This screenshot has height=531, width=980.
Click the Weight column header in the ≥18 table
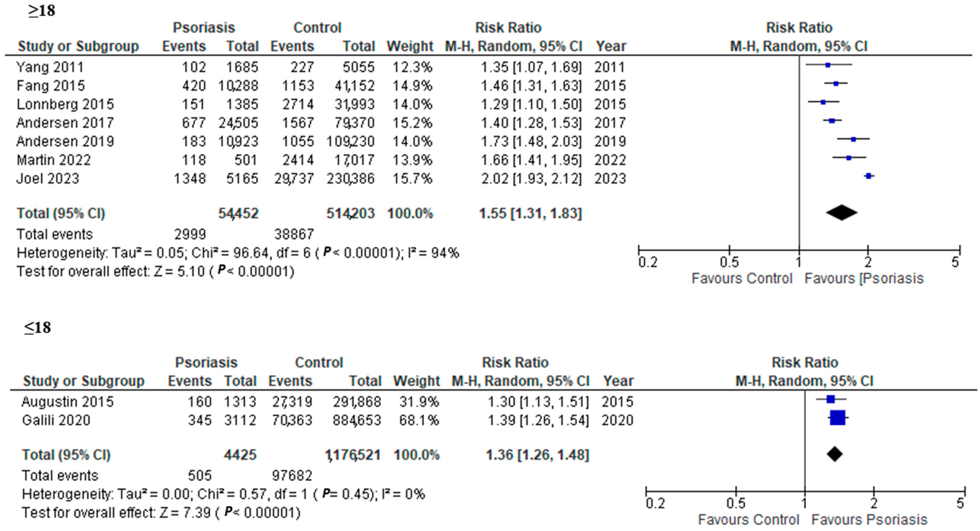[x=410, y=46]
